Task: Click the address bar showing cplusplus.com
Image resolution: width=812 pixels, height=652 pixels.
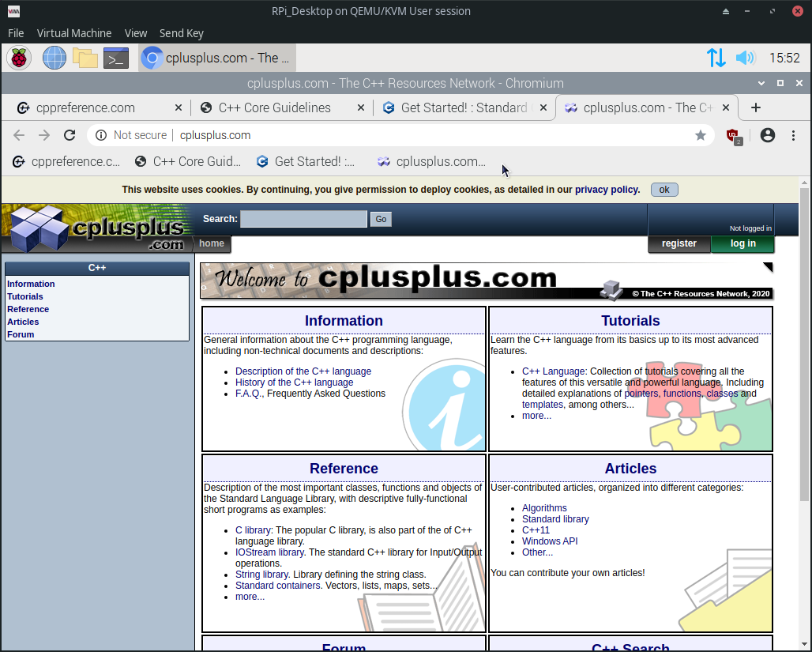Action: (x=400, y=135)
